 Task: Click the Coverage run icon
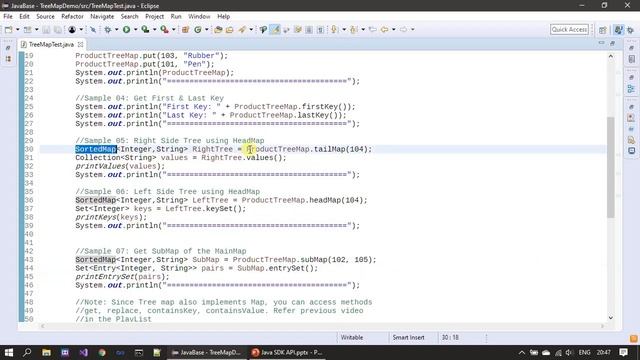(145, 30)
